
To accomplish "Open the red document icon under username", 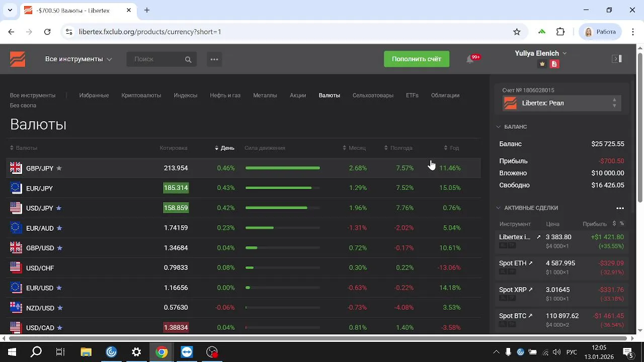I will (x=554, y=64).
